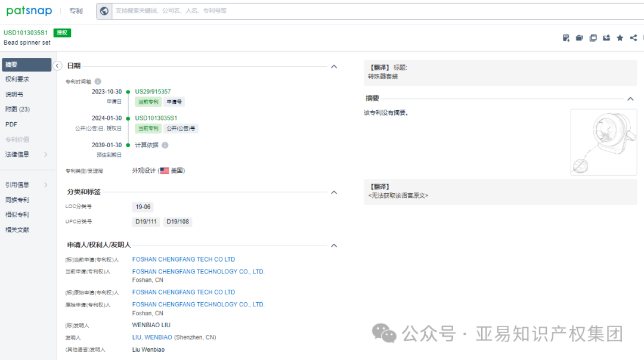Open application number US29/915357
Image resolution: width=644 pixels, height=360 pixels.
coord(153,92)
